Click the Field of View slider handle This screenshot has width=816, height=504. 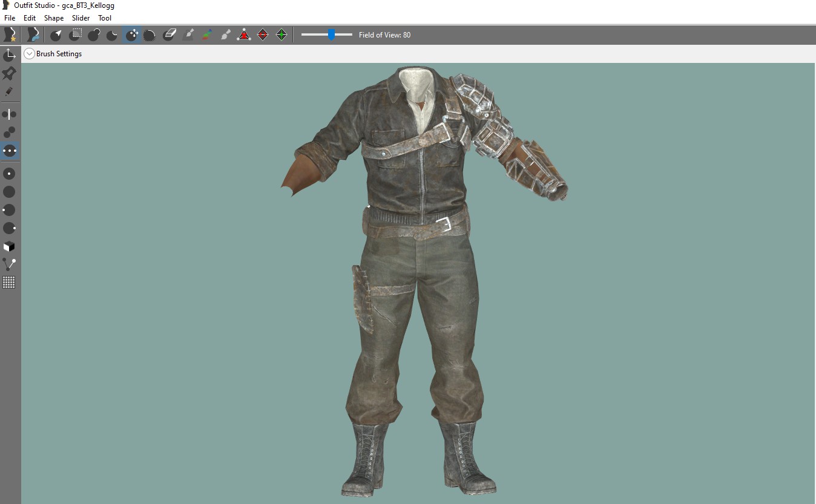pyautogui.click(x=331, y=34)
